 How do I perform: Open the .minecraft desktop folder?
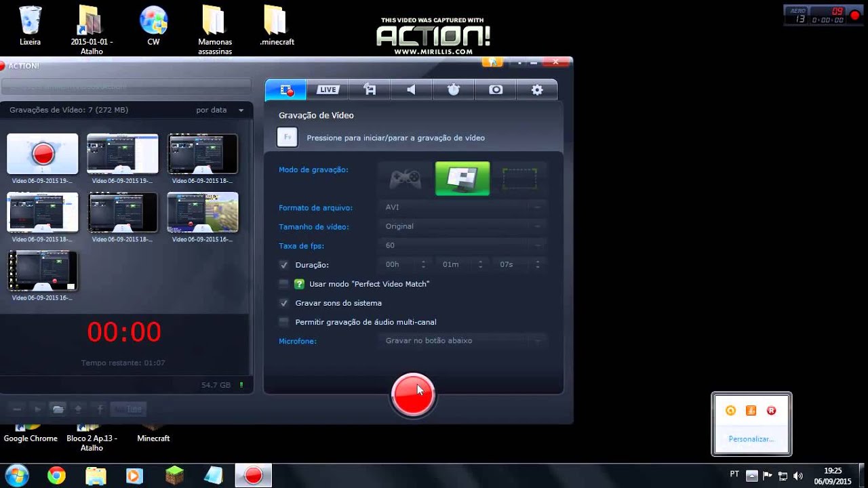coord(277,26)
